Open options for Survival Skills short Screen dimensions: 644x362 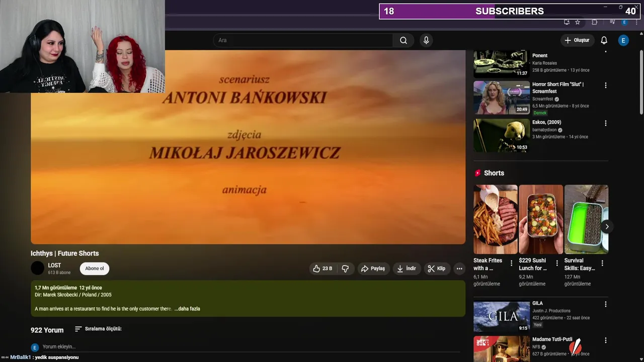click(x=602, y=263)
